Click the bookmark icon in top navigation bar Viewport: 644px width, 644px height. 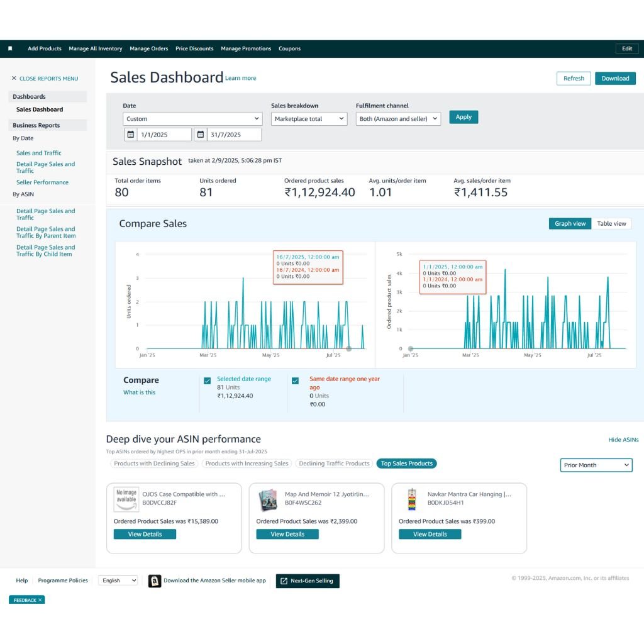click(x=10, y=48)
